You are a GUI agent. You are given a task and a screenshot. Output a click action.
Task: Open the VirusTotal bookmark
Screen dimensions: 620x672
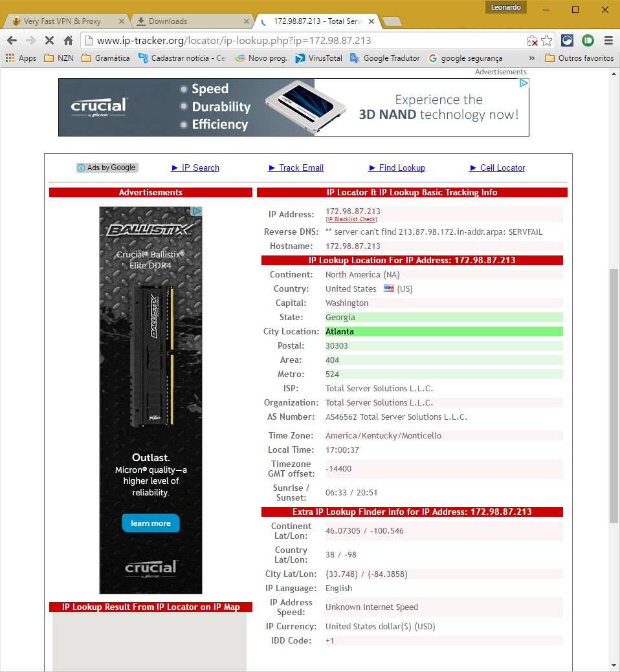pyautogui.click(x=318, y=58)
